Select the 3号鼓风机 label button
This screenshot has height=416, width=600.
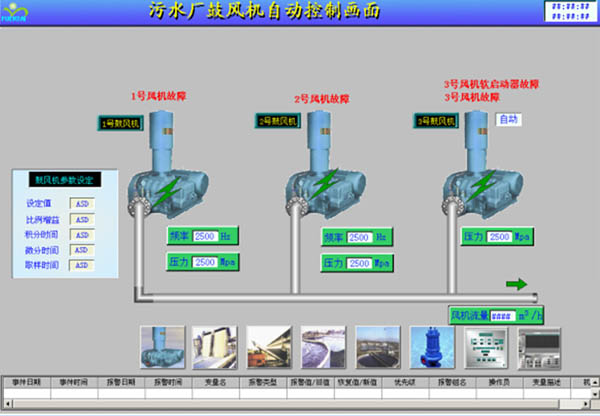[436, 121]
